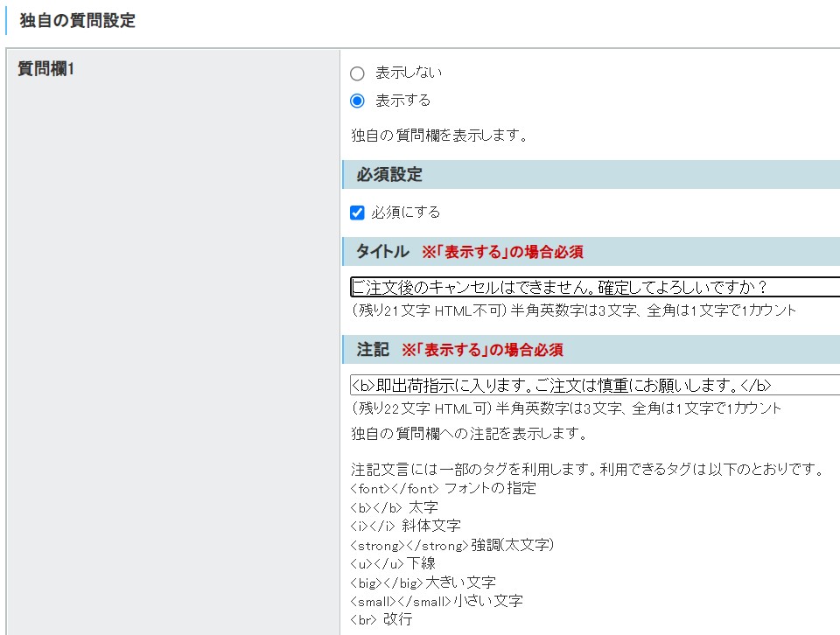Viewport: 840px width, 635px height.
Task: Click the 質問欄1 row label
Action: [46, 69]
